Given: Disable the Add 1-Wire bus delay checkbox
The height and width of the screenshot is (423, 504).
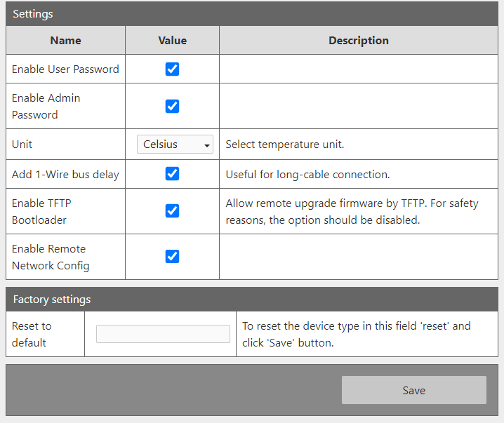Looking at the screenshot, I should click(172, 173).
